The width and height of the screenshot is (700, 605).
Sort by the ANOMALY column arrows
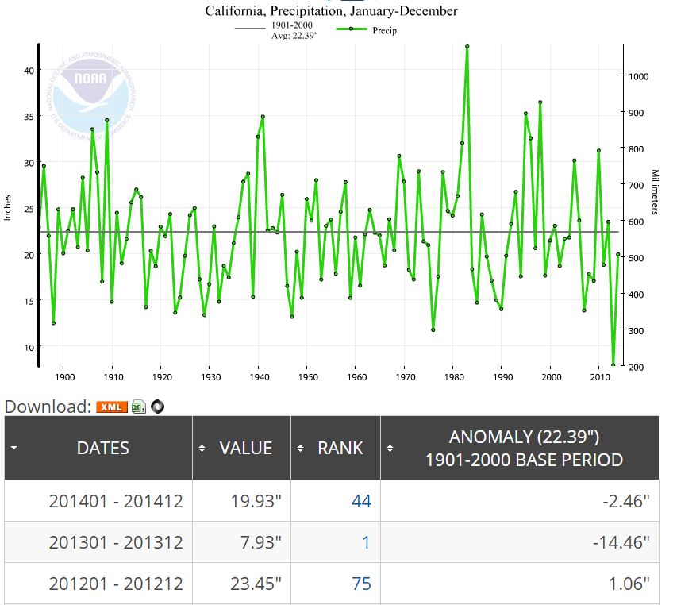pyautogui.click(x=391, y=449)
